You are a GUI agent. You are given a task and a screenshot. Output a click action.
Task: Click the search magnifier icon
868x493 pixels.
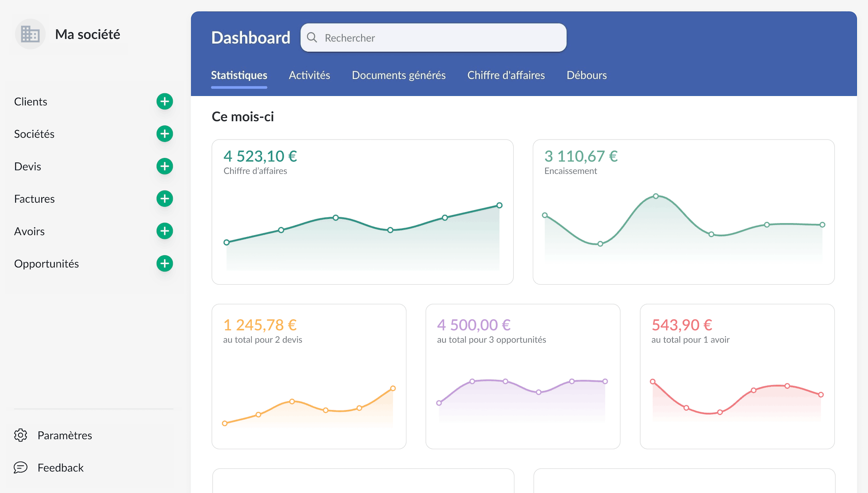tap(312, 37)
